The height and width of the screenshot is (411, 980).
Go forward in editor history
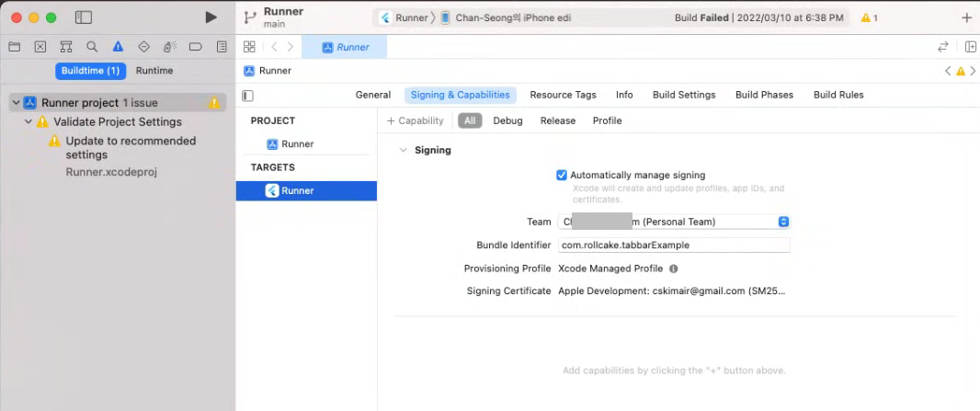(x=290, y=47)
